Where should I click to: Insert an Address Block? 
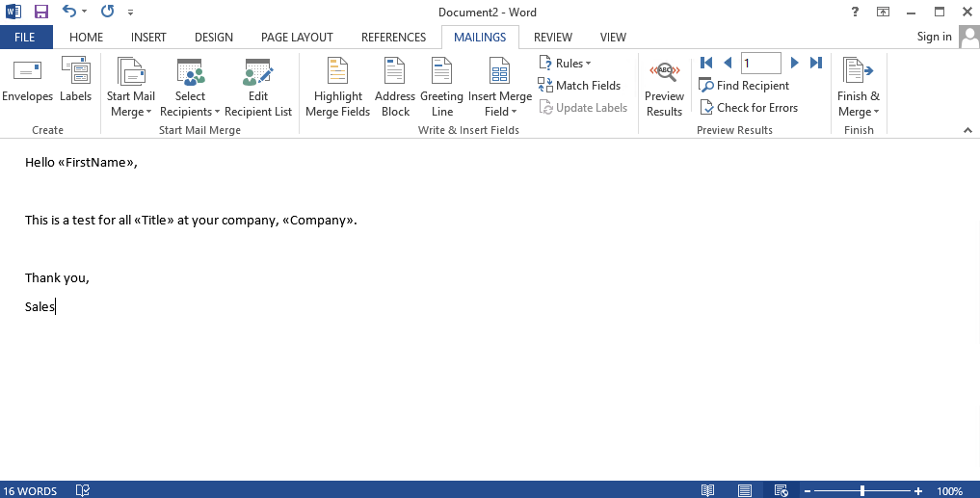[395, 87]
